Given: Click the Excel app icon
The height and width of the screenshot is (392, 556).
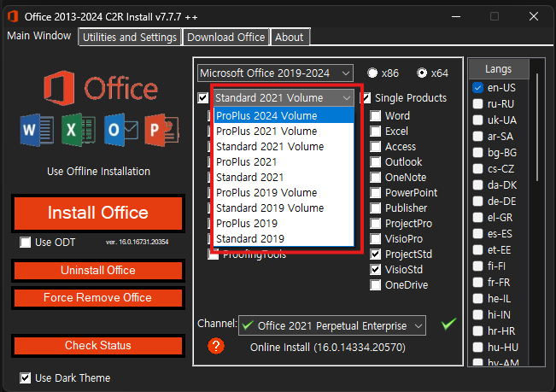Looking at the screenshot, I should tap(78, 130).
